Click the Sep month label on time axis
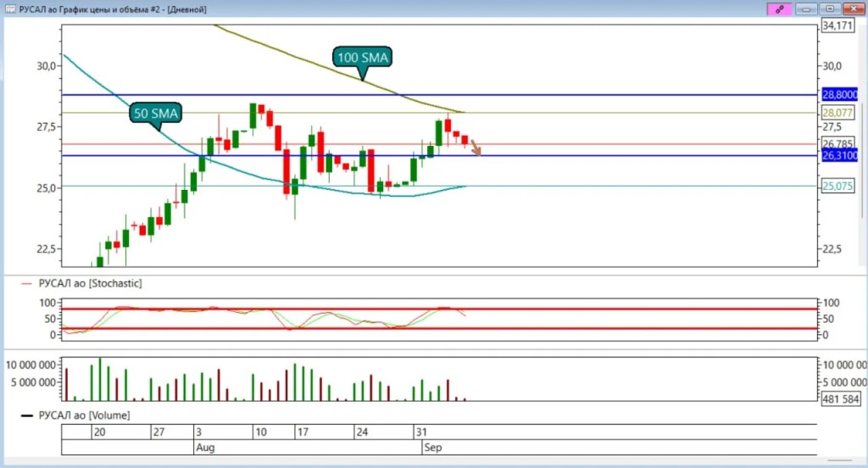The image size is (868, 468). coord(433,447)
